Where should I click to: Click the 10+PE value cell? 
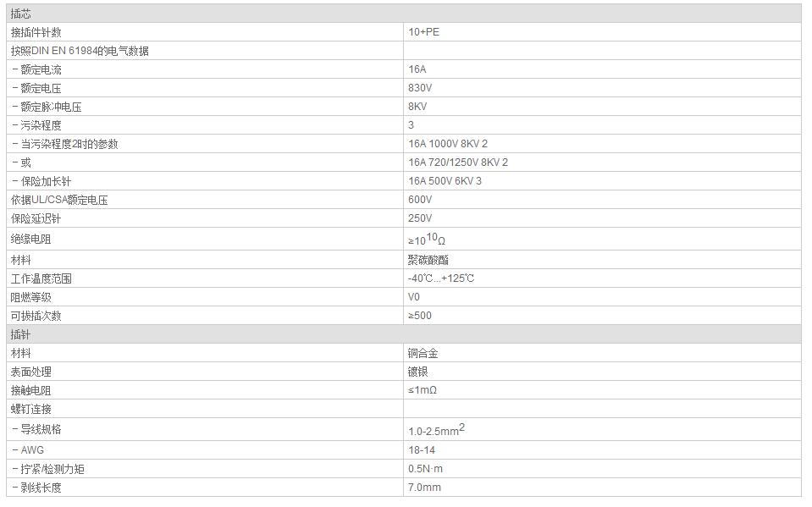602,32
